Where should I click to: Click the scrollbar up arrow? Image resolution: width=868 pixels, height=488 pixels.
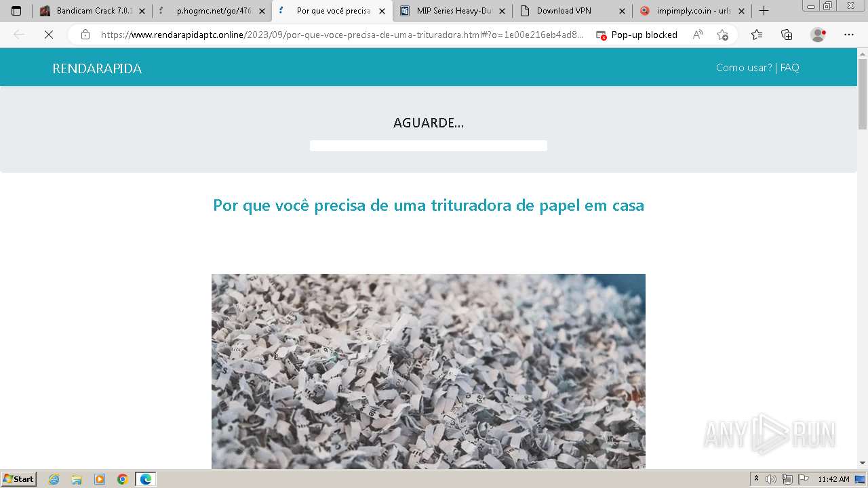coord(863,54)
